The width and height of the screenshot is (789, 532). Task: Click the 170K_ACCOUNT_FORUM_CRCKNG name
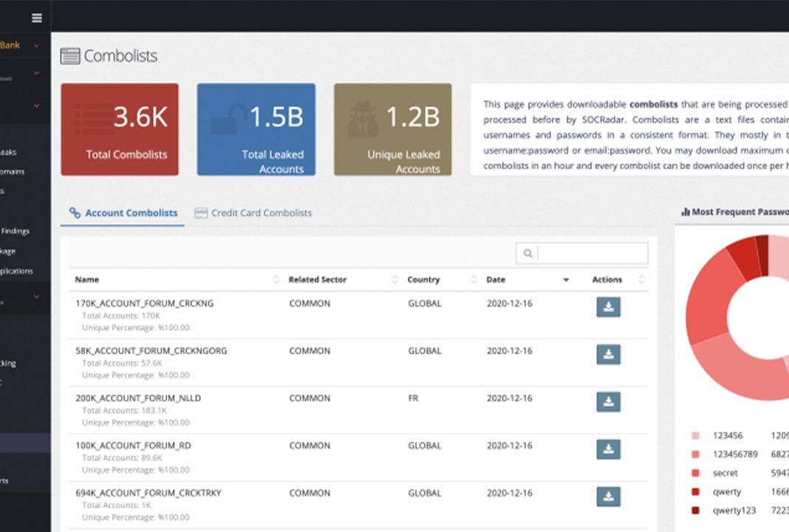[144, 304]
